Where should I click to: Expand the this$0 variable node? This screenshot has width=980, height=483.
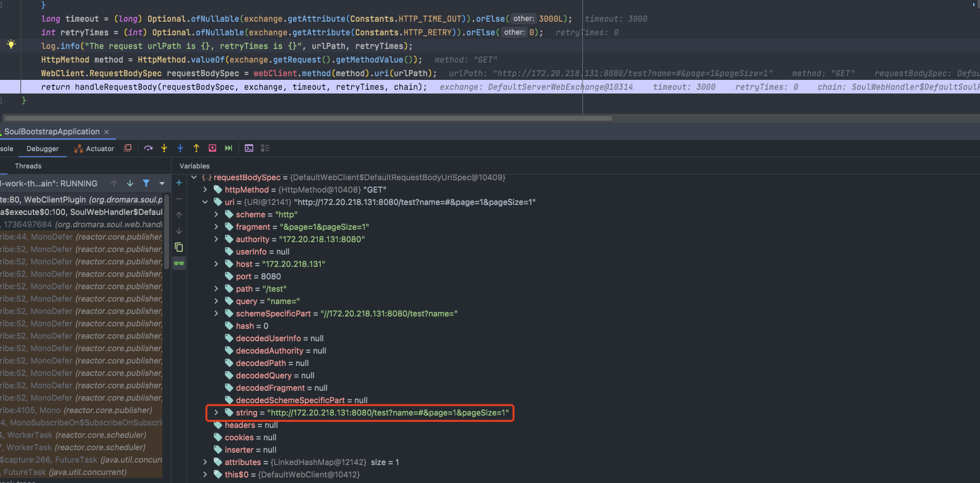(205, 474)
